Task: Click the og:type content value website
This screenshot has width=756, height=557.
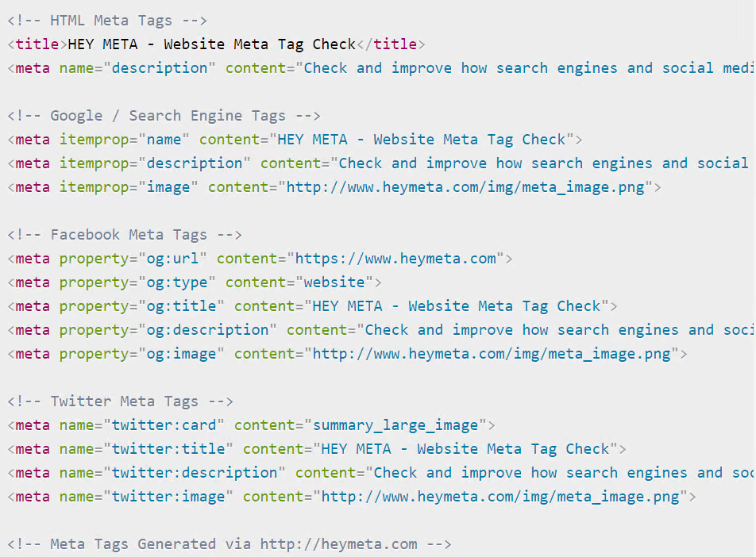Action: 334,282
